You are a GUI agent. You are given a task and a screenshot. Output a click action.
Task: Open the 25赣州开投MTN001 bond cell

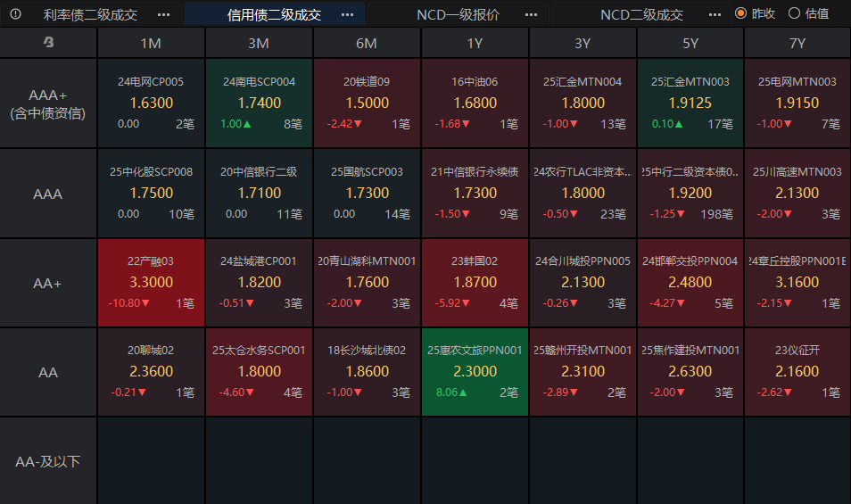582,372
